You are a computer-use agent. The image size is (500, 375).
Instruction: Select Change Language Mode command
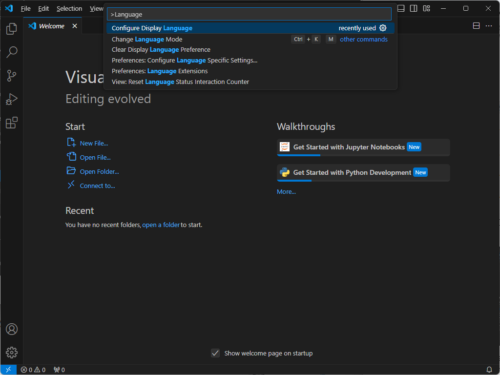pos(251,39)
